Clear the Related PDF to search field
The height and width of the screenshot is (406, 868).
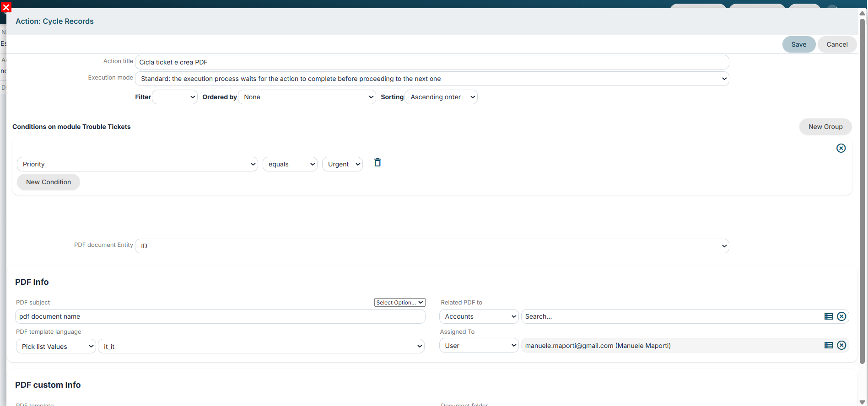[841, 316]
